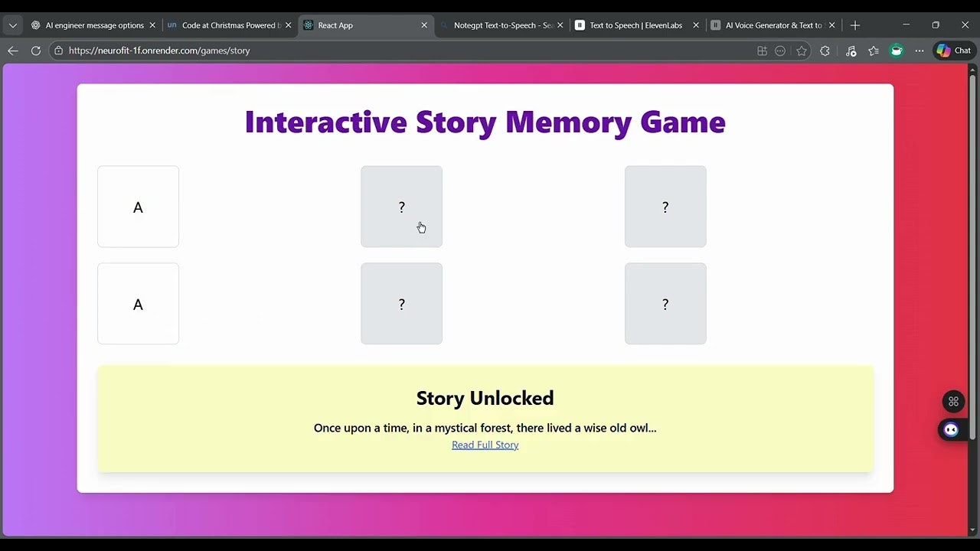Click the Story Unlocked heading
The image size is (980, 551).
(485, 398)
